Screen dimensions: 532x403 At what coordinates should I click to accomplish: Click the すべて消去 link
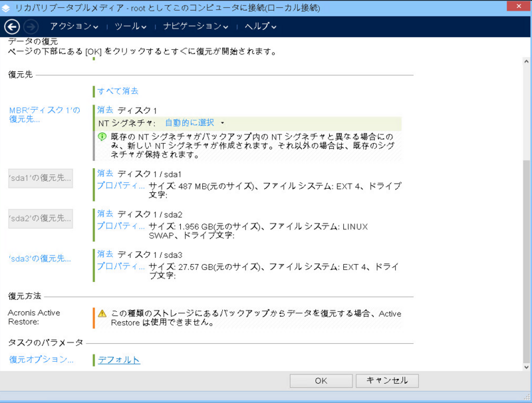tap(118, 91)
